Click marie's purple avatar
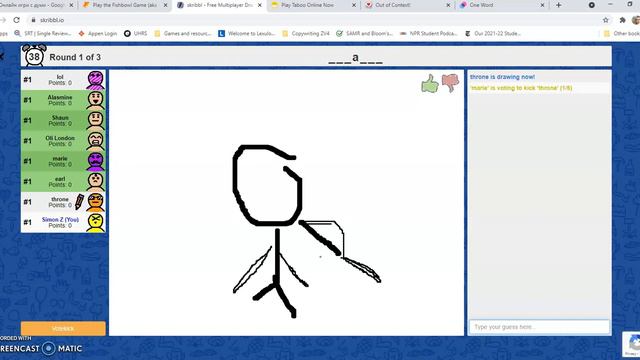The height and width of the screenshot is (360, 640). pos(95,162)
